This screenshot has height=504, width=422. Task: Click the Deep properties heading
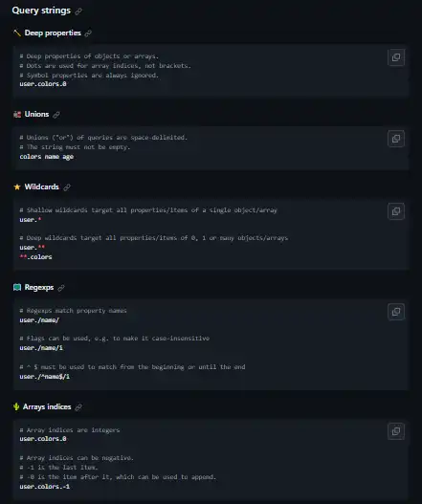click(x=53, y=33)
